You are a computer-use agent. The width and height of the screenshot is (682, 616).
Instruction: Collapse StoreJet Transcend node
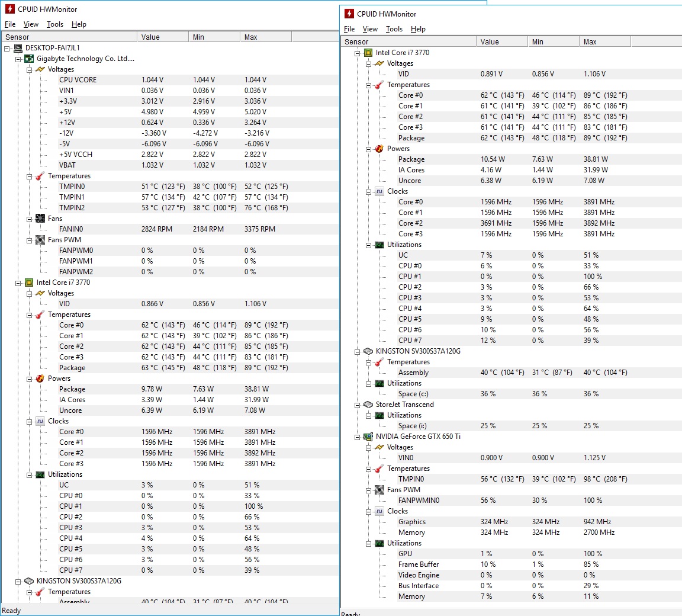357,405
